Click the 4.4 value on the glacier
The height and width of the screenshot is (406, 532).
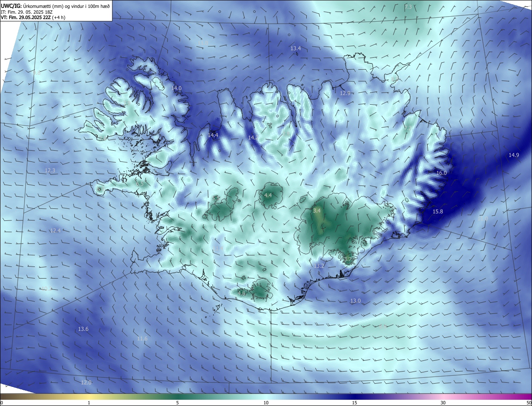point(268,195)
